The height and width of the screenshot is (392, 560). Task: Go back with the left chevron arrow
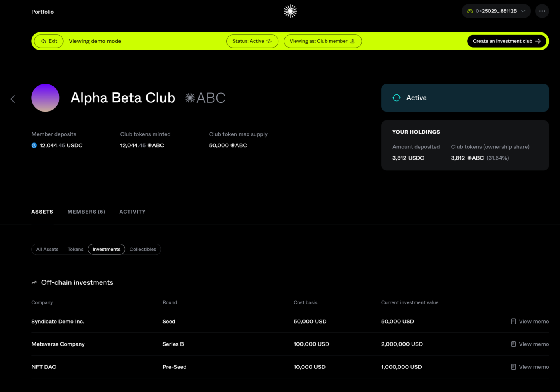pos(13,99)
